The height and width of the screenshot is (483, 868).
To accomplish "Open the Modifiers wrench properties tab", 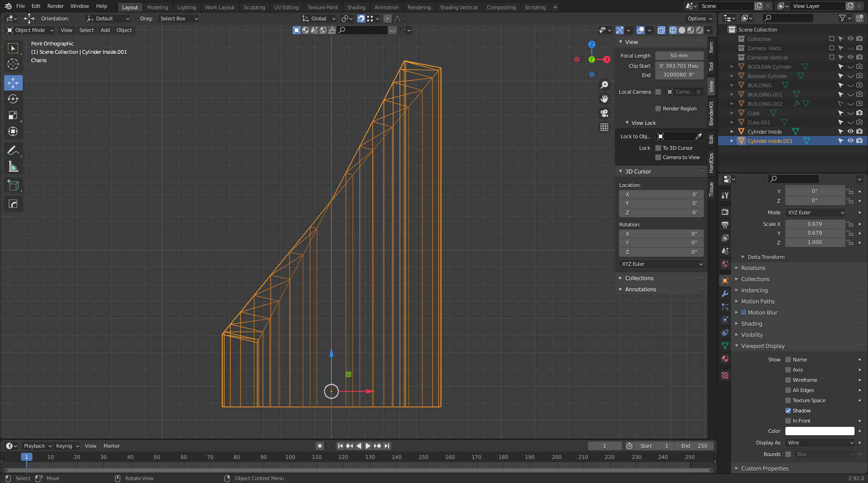I will 725,294.
